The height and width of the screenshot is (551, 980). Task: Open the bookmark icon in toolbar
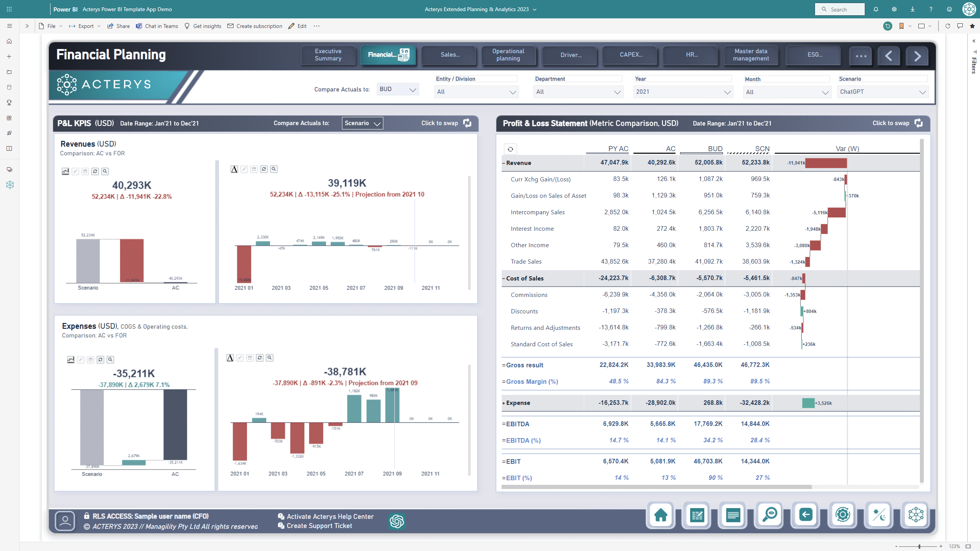(x=902, y=26)
